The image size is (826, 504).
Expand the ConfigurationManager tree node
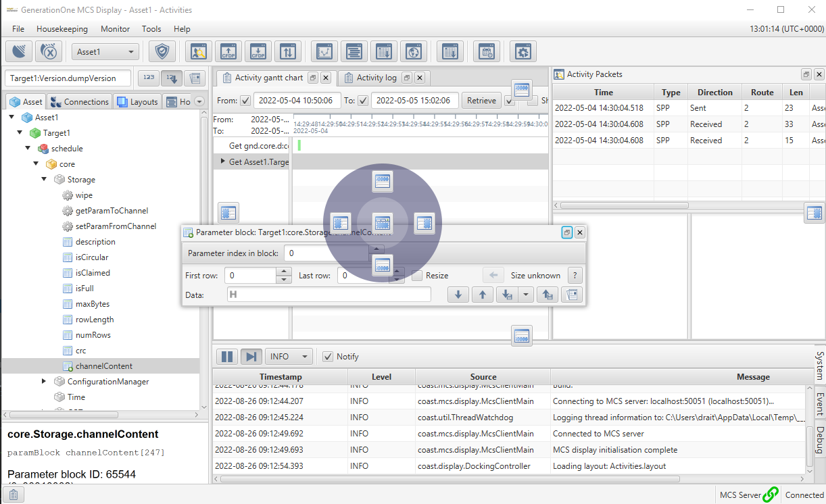45,382
